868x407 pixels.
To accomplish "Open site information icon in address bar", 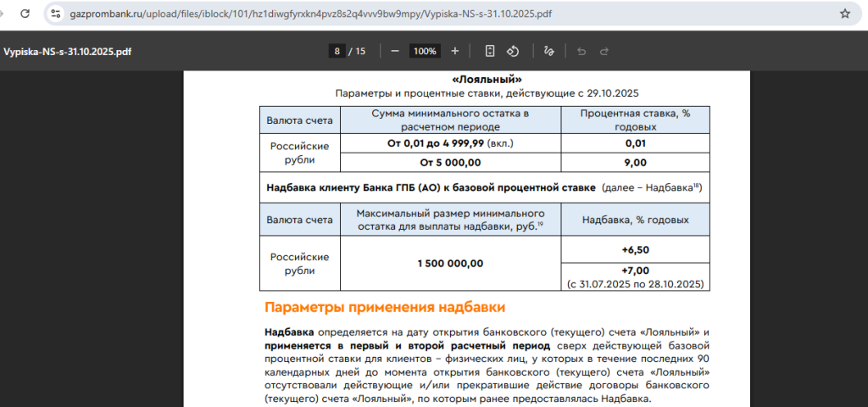I will click(56, 14).
